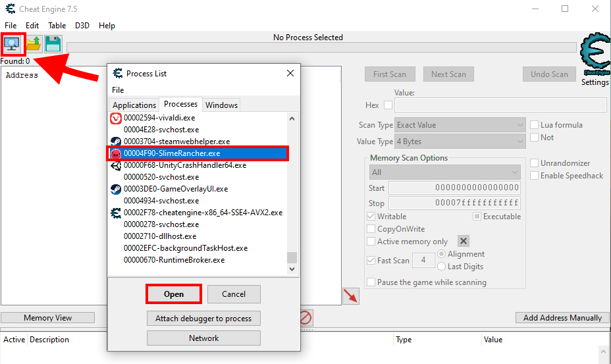Click the Next Scan button
611x364 pixels.
point(448,74)
